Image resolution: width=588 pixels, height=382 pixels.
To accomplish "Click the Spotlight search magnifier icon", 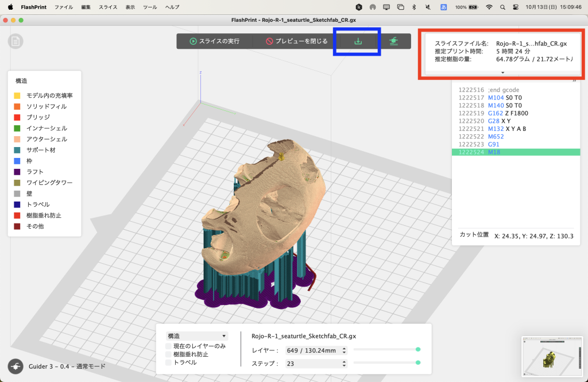I will pyautogui.click(x=502, y=7).
